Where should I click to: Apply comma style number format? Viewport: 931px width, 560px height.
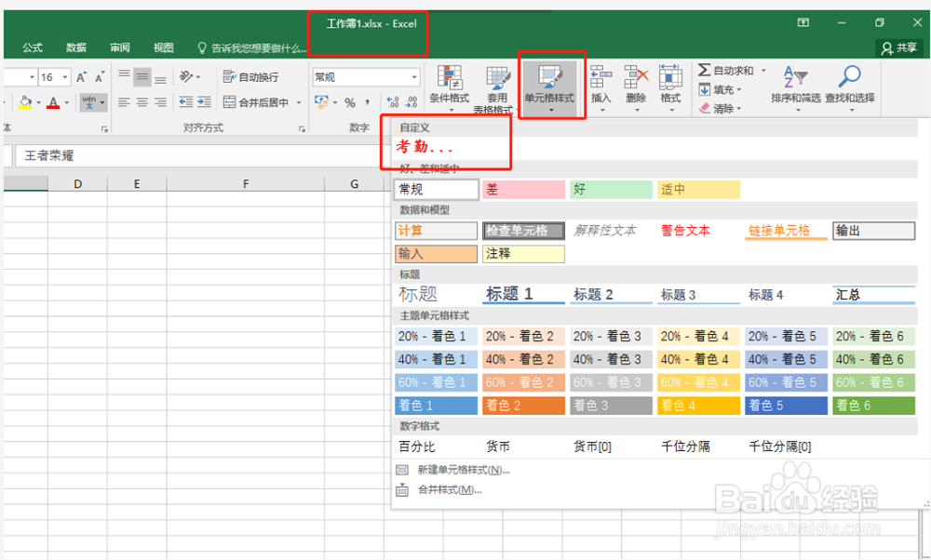pos(368,102)
